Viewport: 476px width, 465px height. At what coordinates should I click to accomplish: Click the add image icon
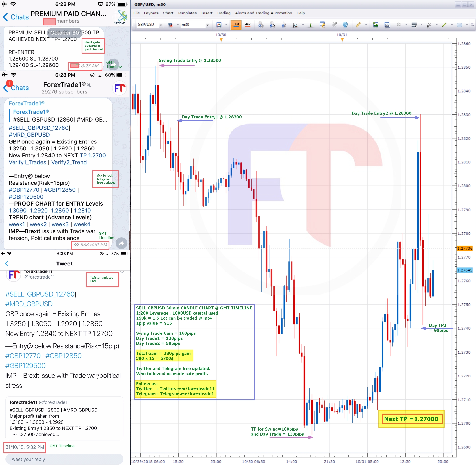[376, 25]
